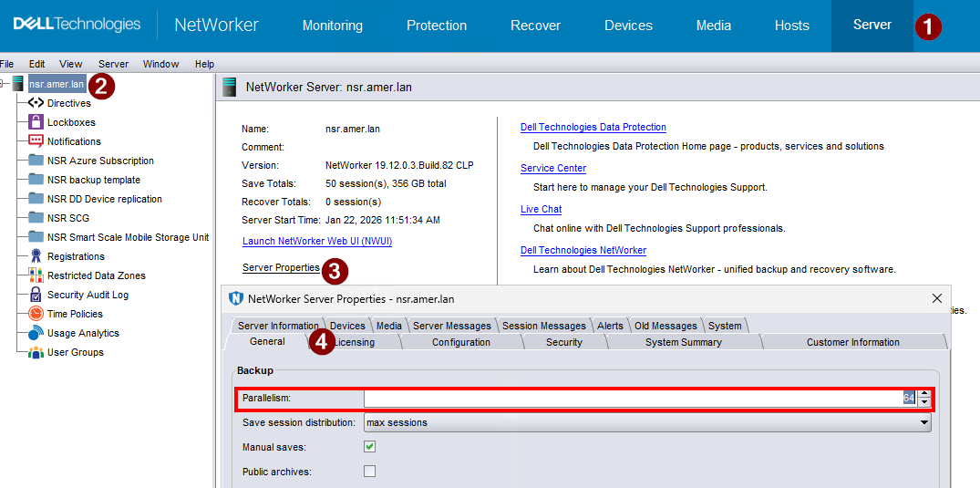Click the Registrations ribbon icon
Image resolution: width=980 pixels, height=488 pixels.
tap(36, 256)
